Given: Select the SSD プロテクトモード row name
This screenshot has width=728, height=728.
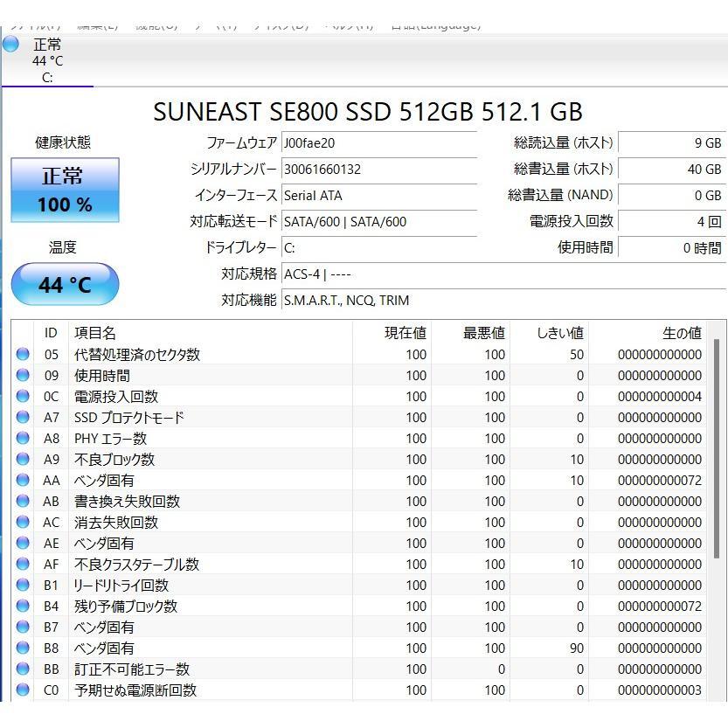Looking at the screenshot, I should click(129, 417).
